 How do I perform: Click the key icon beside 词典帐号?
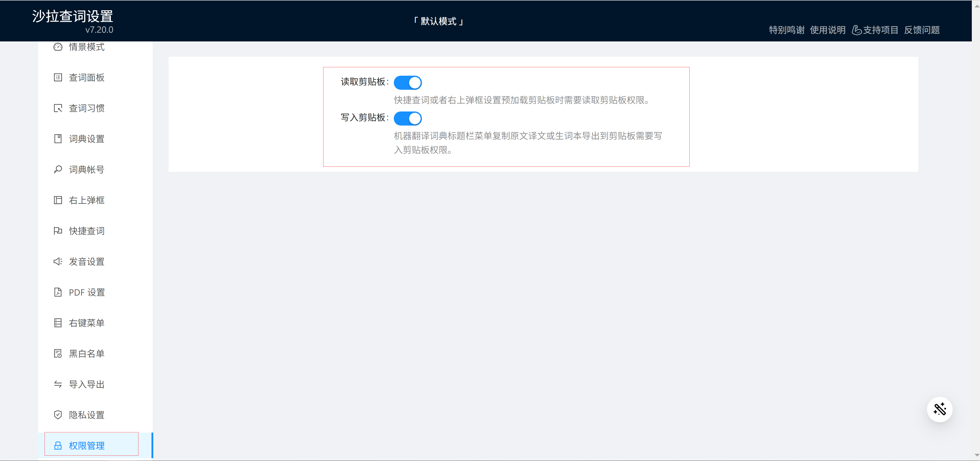[58, 170]
